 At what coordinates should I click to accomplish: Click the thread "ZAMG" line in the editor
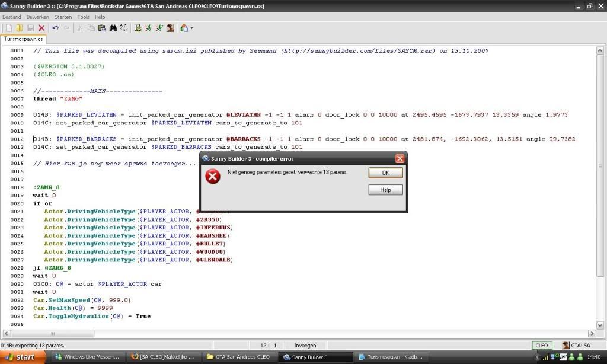pos(57,99)
